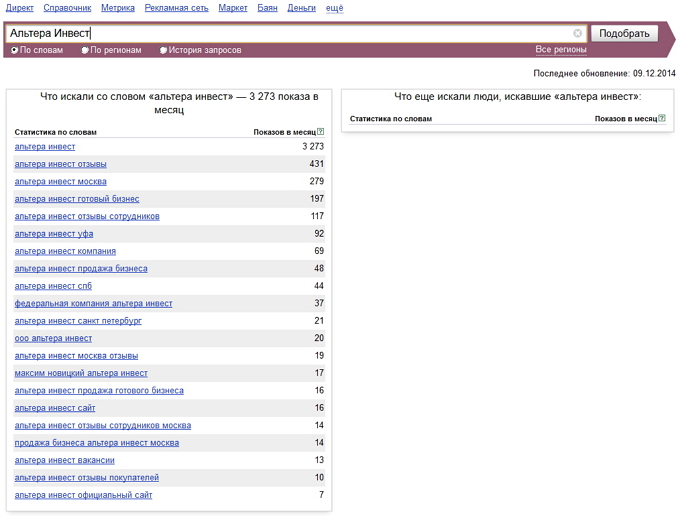Image resolution: width=680 pixels, height=516 pixels.
Task: Open 'продажа бизнеса альтера инвест москва' link
Action: pos(97,443)
